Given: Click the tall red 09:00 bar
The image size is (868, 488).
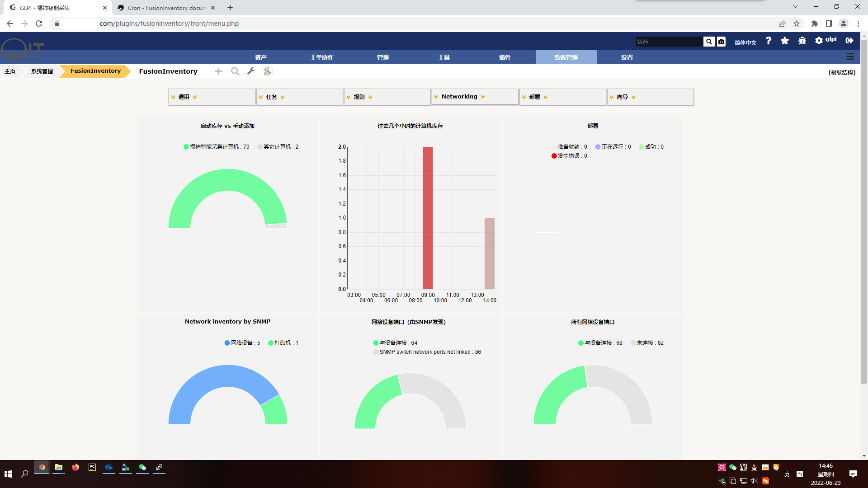Looking at the screenshot, I should pyautogui.click(x=428, y=218).
